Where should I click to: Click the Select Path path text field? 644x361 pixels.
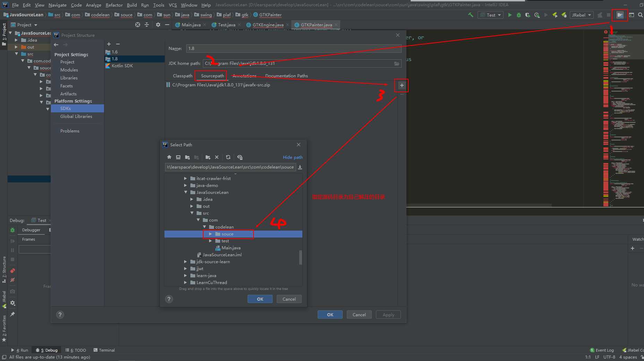tap(231, 167)
